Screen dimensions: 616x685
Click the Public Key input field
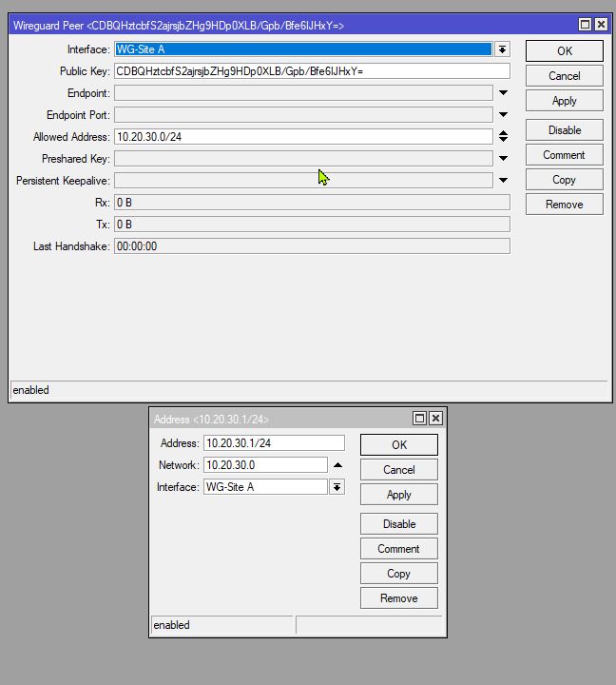coord(312,71)
